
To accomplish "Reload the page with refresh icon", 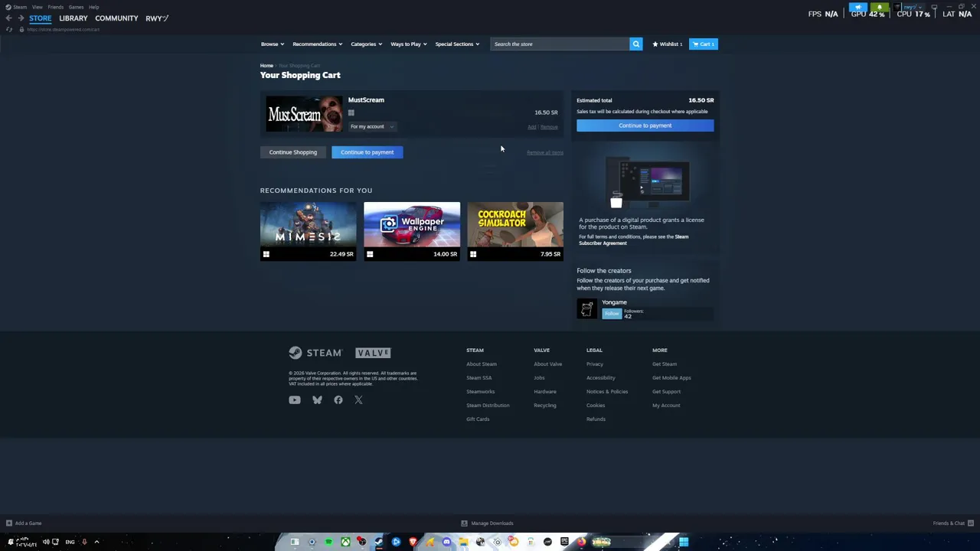I will click(x=9, y=29).
